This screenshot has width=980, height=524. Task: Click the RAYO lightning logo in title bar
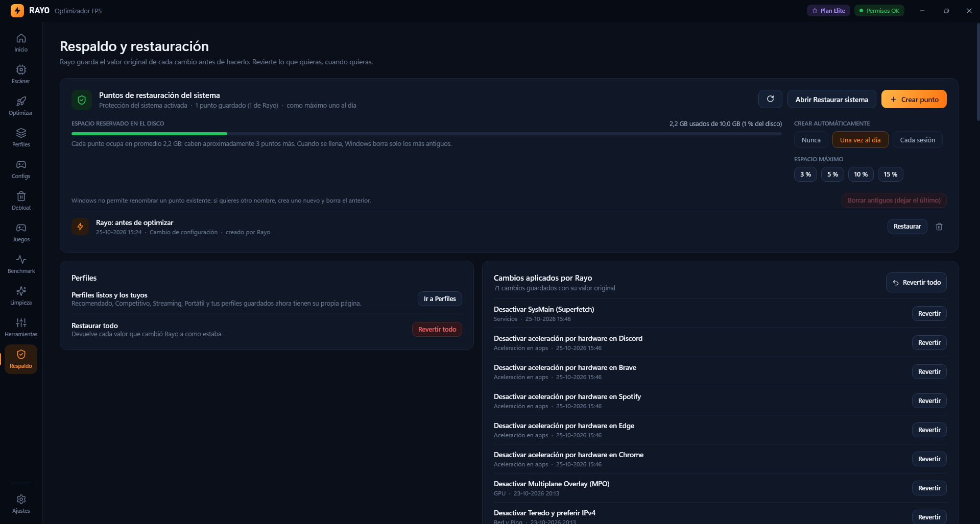17,10
